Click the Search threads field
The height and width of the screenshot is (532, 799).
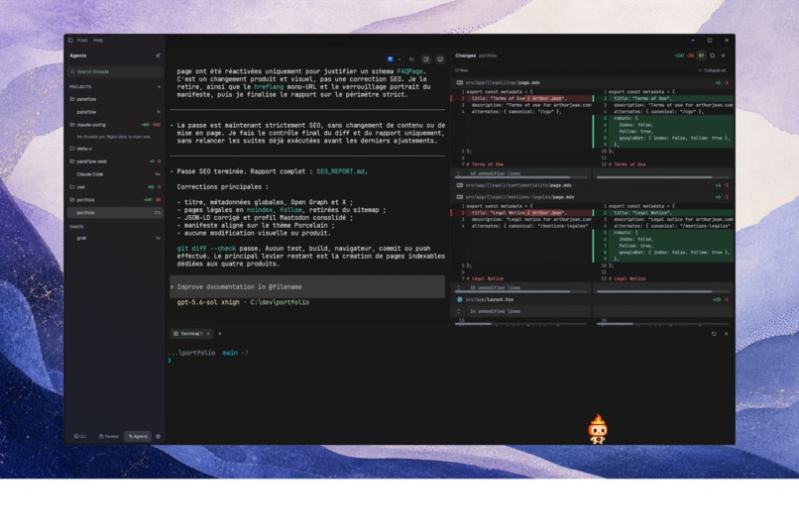[116, 71]
